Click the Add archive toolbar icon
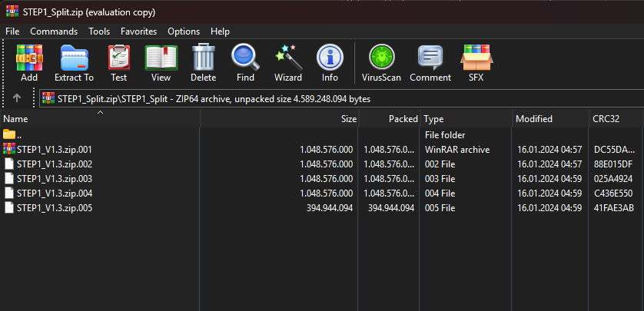Image resolution: width=644 pixels, height=311 pixels. (x=29, y=62)
